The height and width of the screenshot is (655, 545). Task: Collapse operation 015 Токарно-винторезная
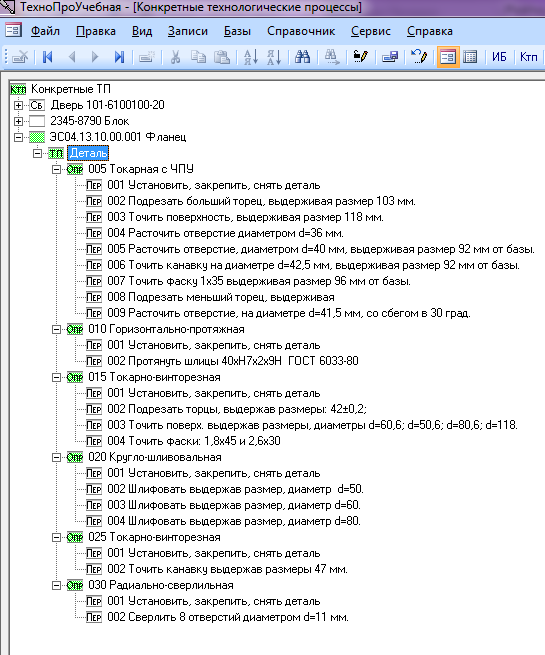point(56,378)
